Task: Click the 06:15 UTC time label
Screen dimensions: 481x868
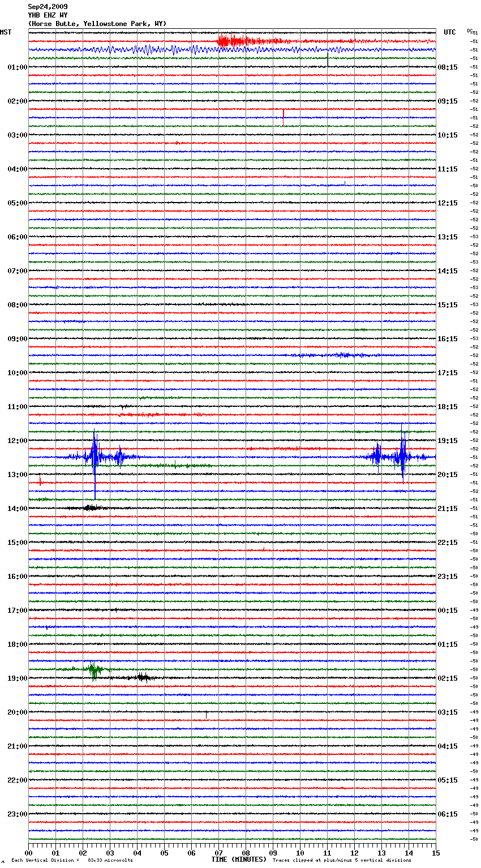Action: pos(448,814)
